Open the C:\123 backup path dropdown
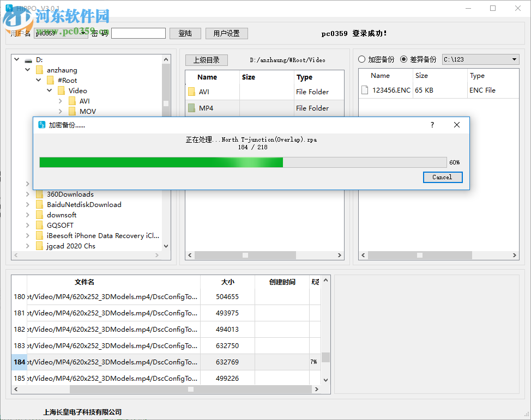The image size is (531, 420). coord(513,59)
